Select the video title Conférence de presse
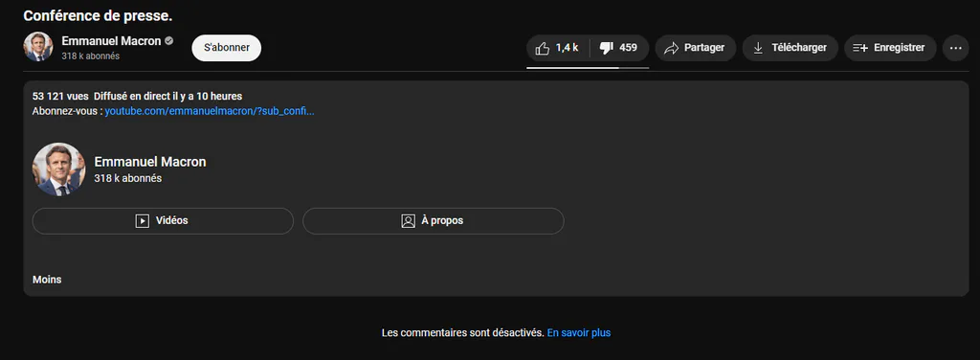Image resolution: width=980 pixels, height=360 pixels. [x=99, y=16]
